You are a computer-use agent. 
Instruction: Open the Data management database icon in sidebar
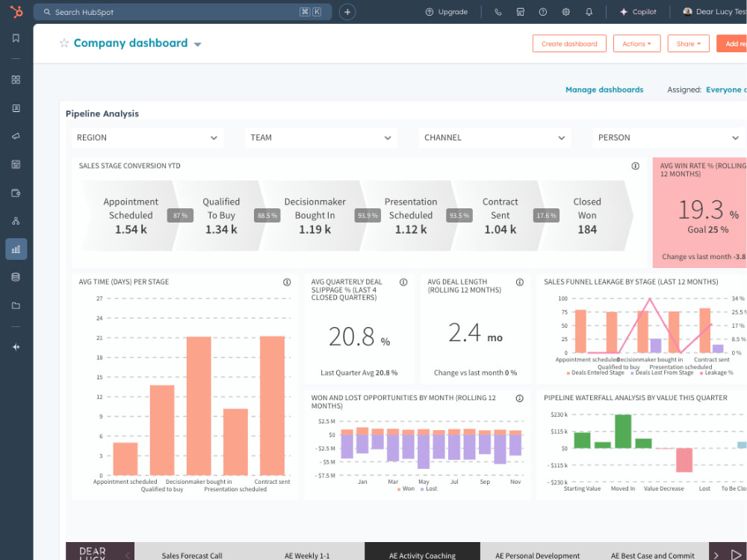coord(16,277)
